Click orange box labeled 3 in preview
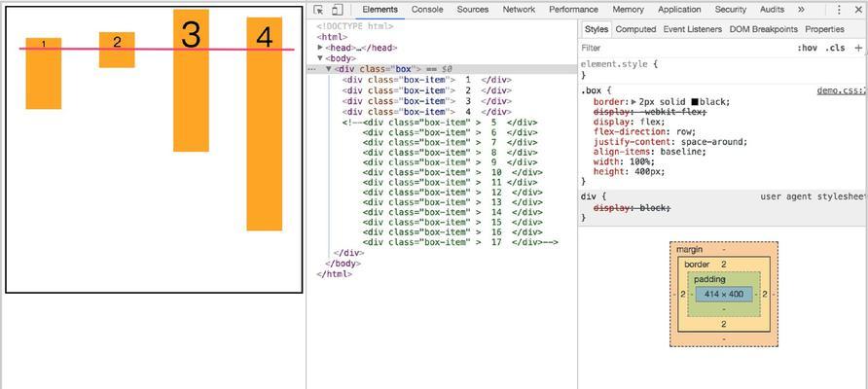The height and width of the screenshot is (389, 868). pos(191,81)
